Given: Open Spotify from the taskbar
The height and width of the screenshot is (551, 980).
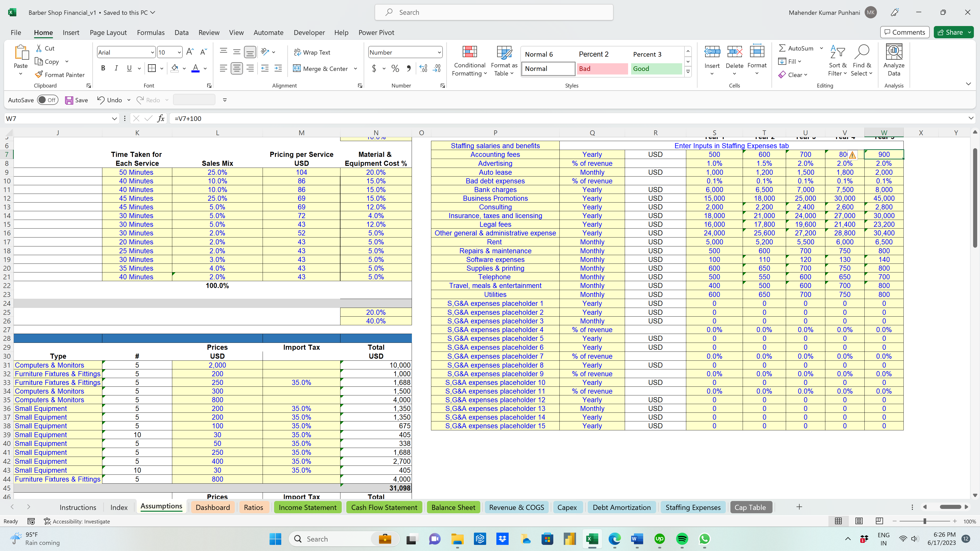Looking at the screenshot, I should click(x=682, y=539).
